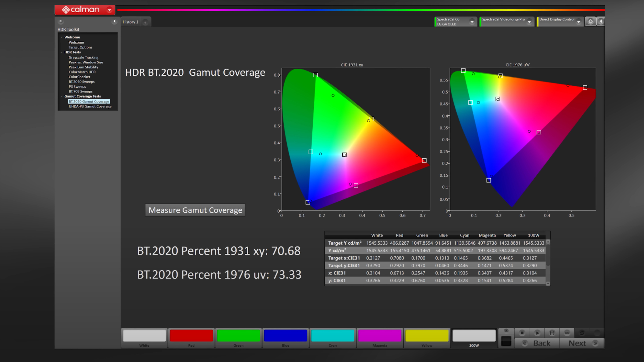644x362 pixels.
Task: Click the Measure Gamut Coverage button
Action: (195, 210)
